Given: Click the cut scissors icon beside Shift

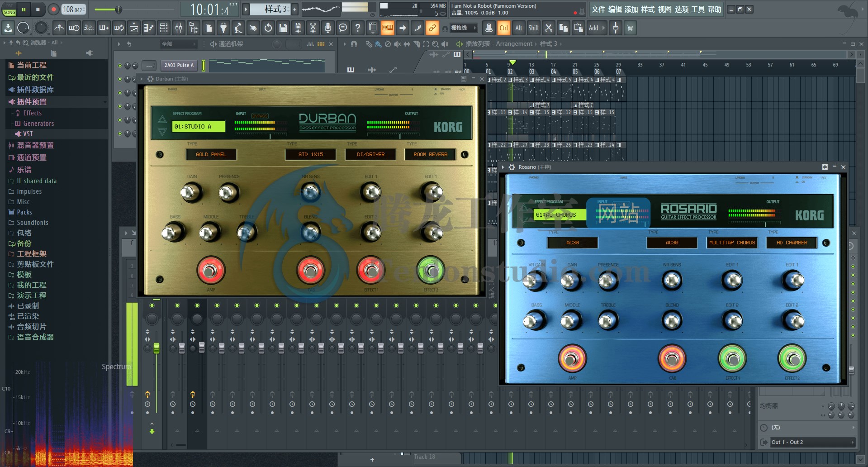Looking at the screenshot, I should 549,28.
